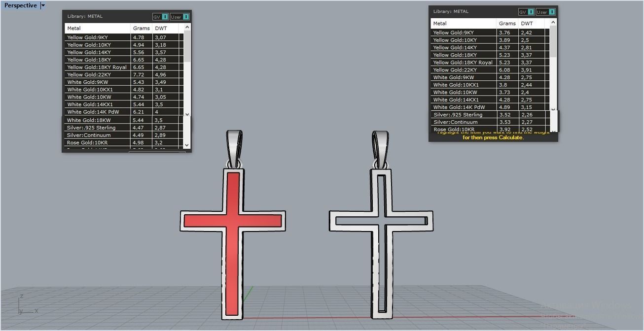Click the Grams column header in the left panel
Screen dimensions: 644x331
[142, 28]
